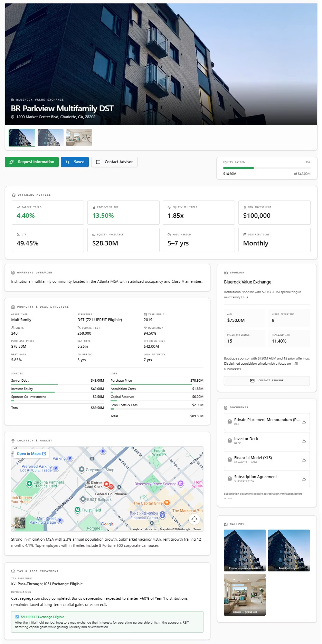Viewport: 322px width, 644px height.
Task: Download the Financial Model XLS
Action: click(304, 460)
